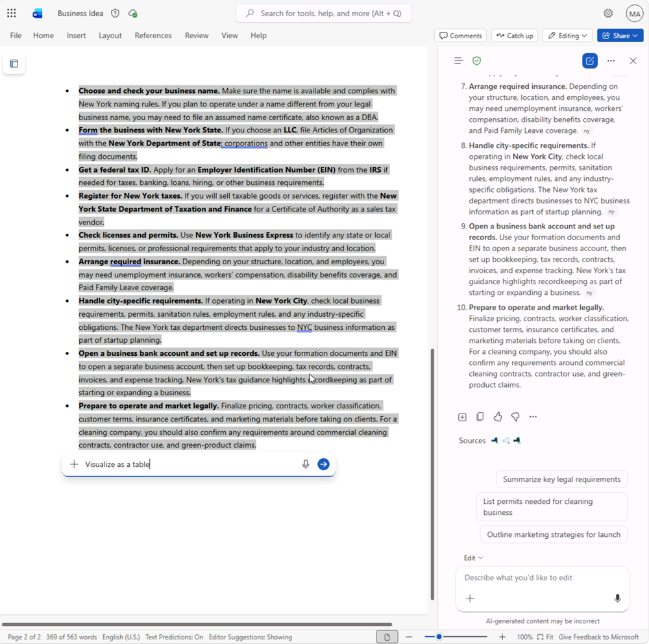
Task: Copy the Copilot response
Action: point(480,417)
